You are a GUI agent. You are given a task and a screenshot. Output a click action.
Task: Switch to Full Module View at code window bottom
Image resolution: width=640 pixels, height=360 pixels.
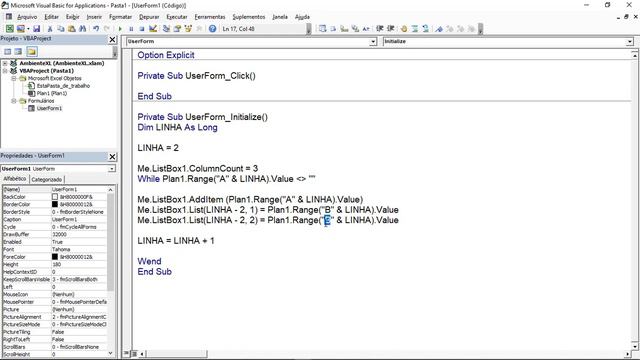[x=134, y=353]
